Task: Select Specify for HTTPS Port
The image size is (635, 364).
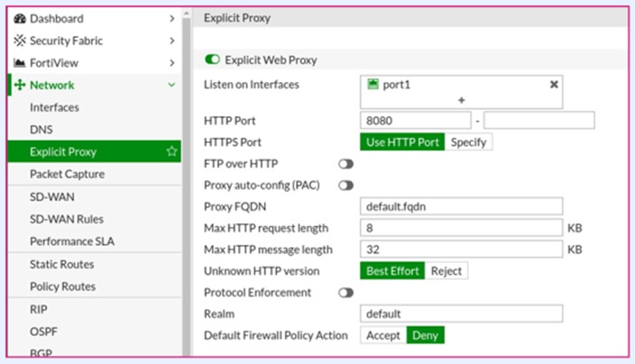Action: 469,142
